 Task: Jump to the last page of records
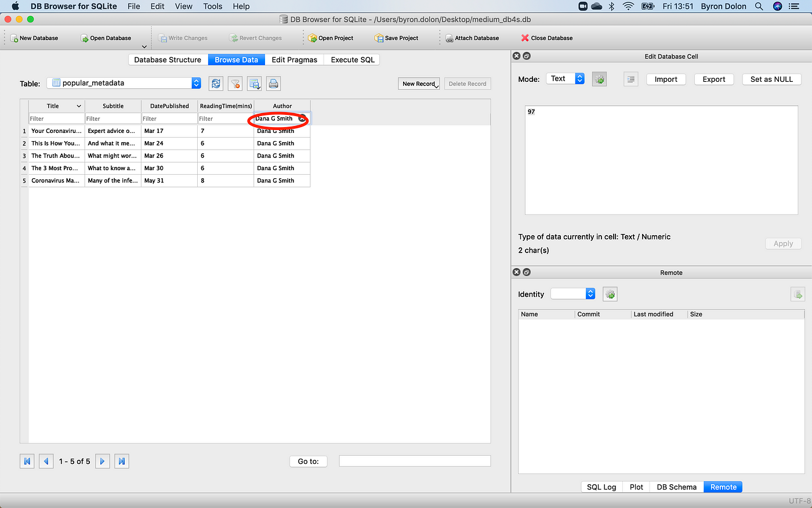(x=121, y=461)
